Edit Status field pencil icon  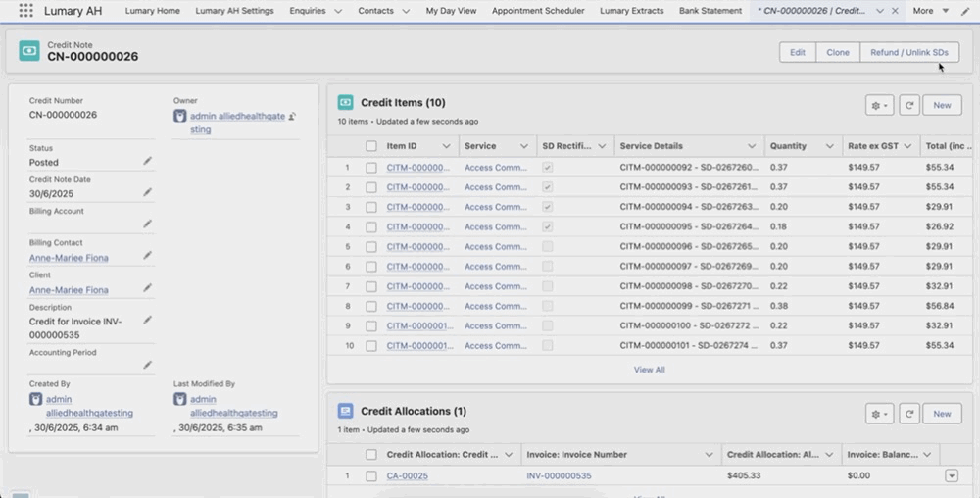tap(148, 161)
